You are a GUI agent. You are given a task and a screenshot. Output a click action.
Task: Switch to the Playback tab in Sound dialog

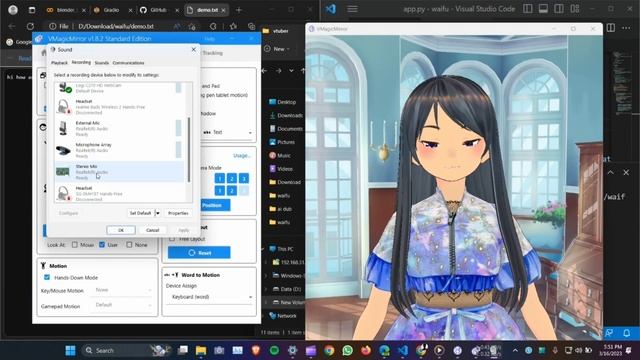59,63
